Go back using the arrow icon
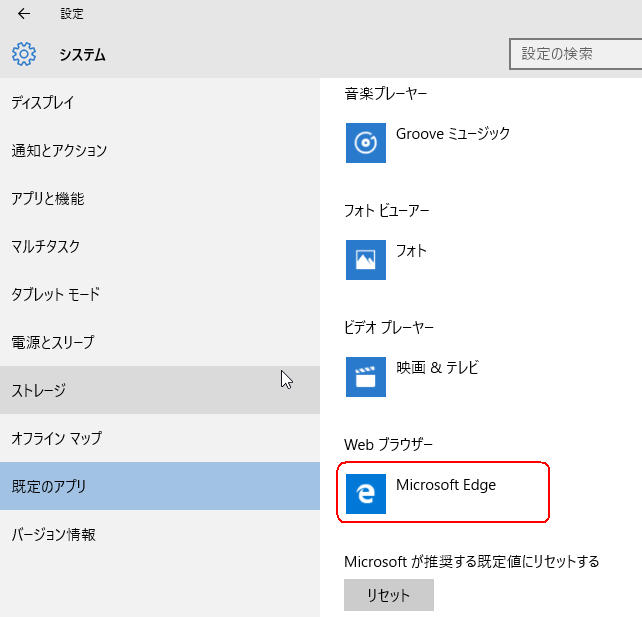The height and width of the screenshot is (617, 642). click(x=24, y=14)
